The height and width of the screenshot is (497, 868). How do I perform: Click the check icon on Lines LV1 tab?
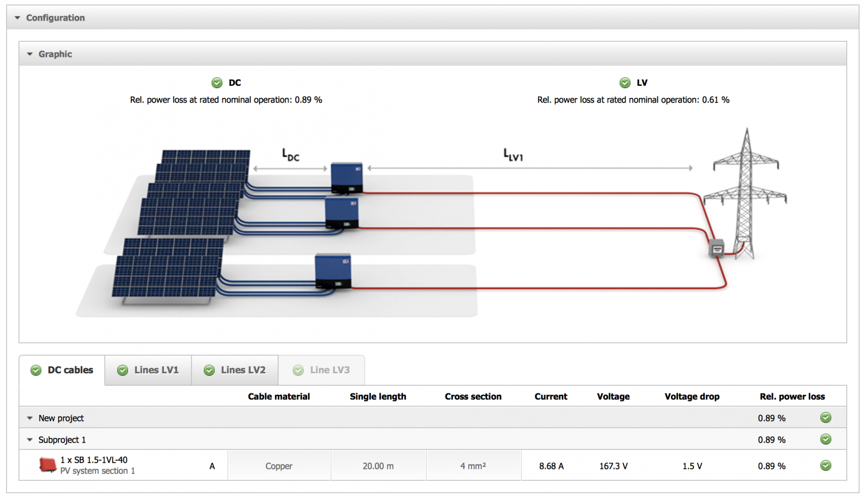(123, 370)
